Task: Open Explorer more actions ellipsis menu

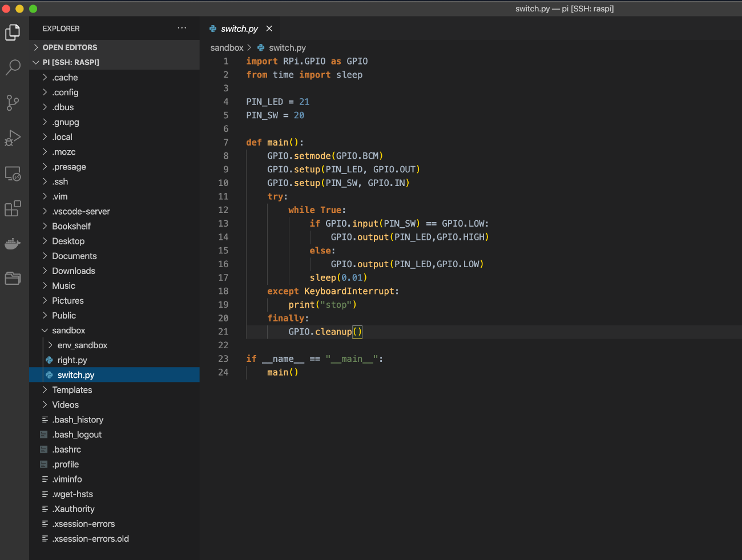Action: (182, 28)
